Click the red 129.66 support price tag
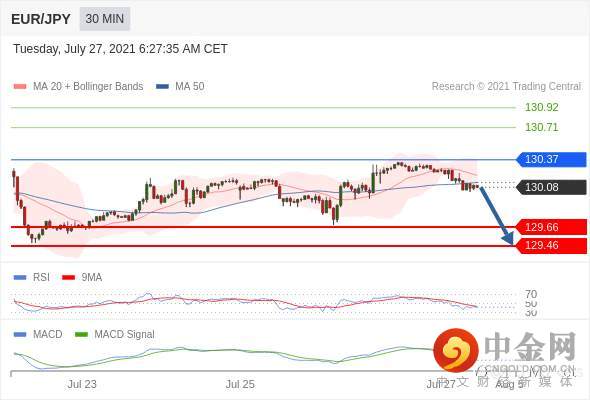Screen dimensions: 590x400 pyautogui.click(x=551, y=227)
